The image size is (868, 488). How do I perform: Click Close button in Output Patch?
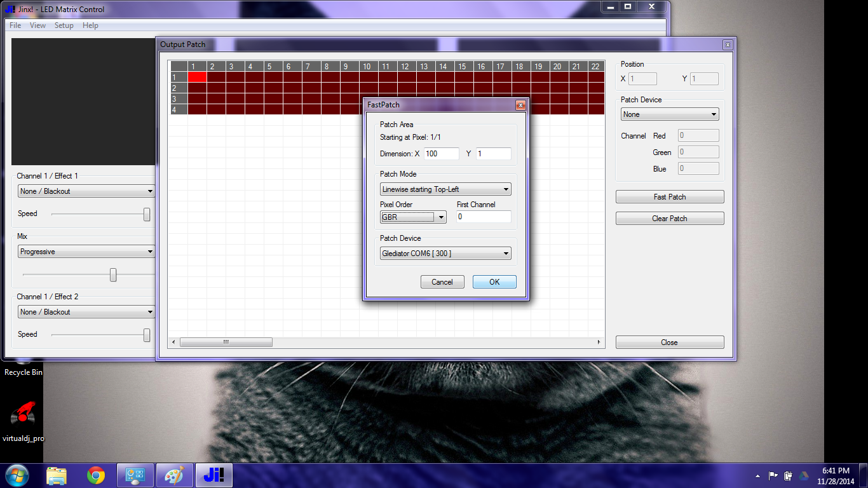point(670,342)
